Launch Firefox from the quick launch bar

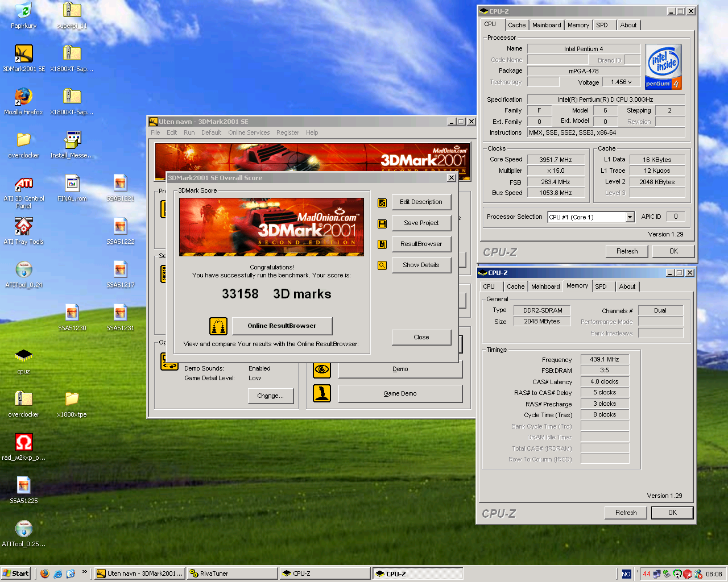[45, 573]
